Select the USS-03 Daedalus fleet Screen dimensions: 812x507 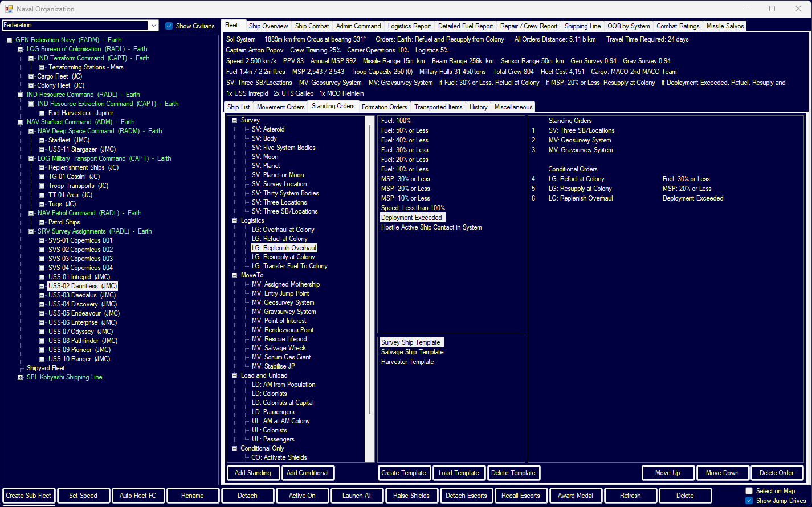pos(82,295)
